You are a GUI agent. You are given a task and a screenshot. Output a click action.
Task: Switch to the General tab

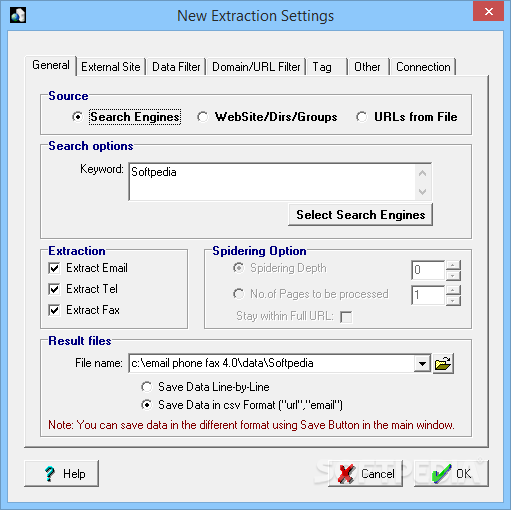pyautogui.click(x=51, y=65)
